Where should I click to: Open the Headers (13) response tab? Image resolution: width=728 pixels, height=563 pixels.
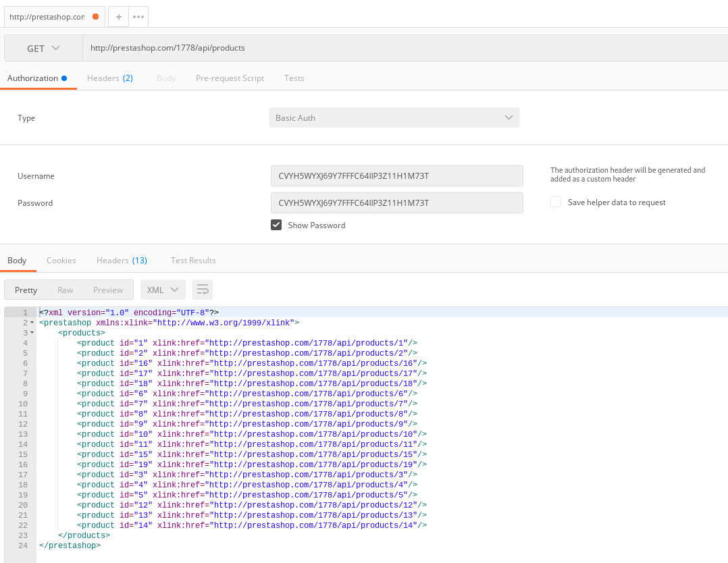click(122, 260)
